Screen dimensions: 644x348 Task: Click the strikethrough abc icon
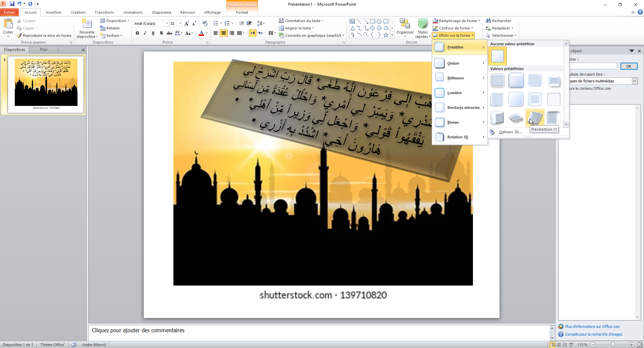tap(169, 33)
